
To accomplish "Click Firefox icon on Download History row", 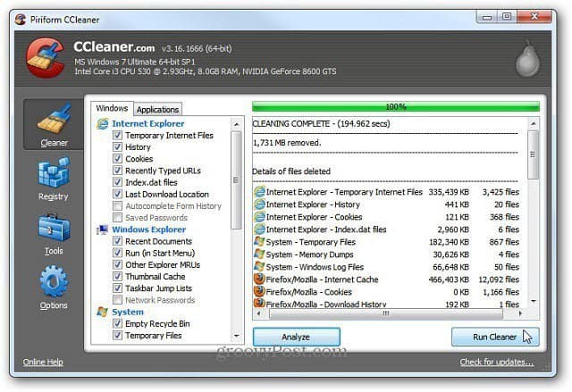I will click(x=259, y=303).
